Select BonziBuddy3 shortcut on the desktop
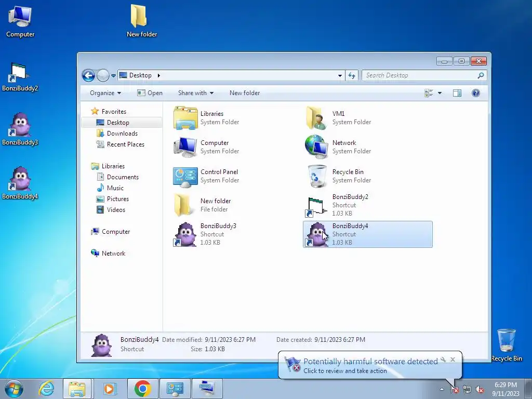532x399 pixels. click(x=20, y=129)
